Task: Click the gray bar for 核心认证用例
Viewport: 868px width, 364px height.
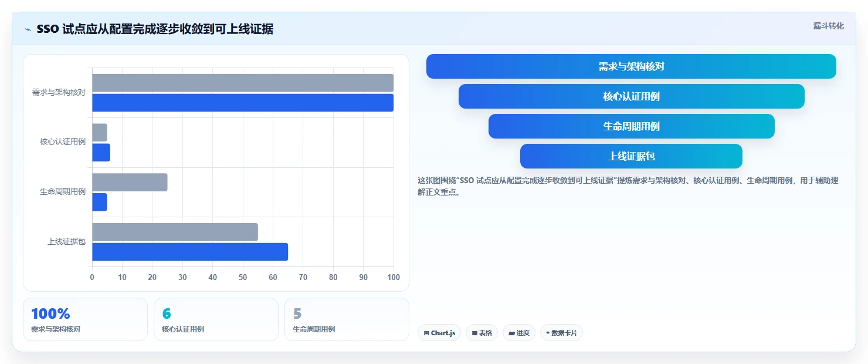Action: 100,133
